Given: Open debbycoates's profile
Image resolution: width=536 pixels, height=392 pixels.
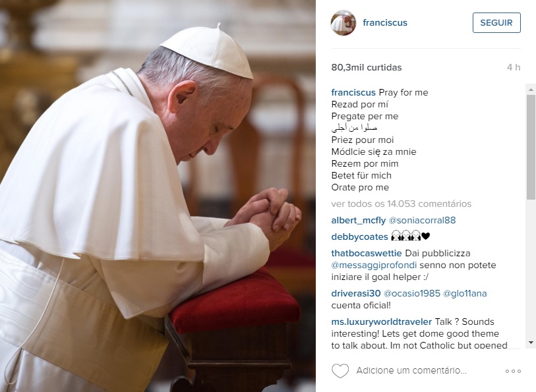Looking at the screenshot, I should coord(359,237).
